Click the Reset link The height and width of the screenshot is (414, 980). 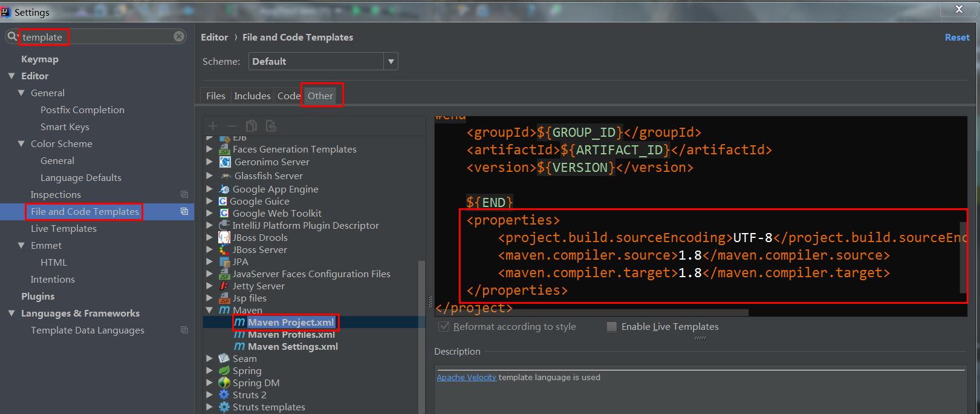(957, 37)
